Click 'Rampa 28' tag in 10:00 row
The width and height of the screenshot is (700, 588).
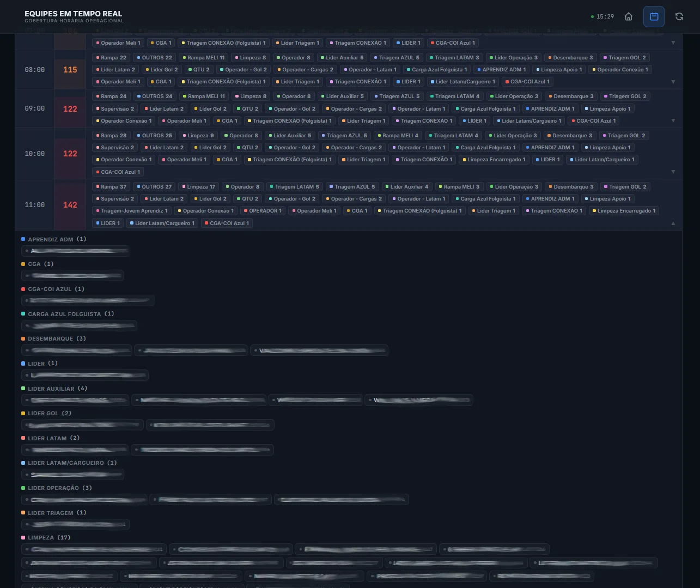point(112,135)
